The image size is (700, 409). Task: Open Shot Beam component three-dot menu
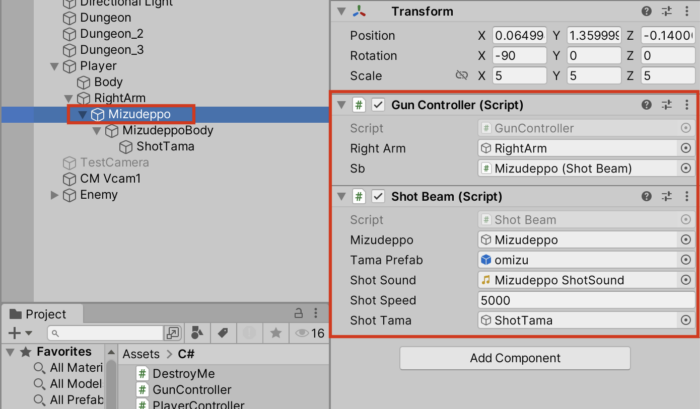(x=686, y=197)
